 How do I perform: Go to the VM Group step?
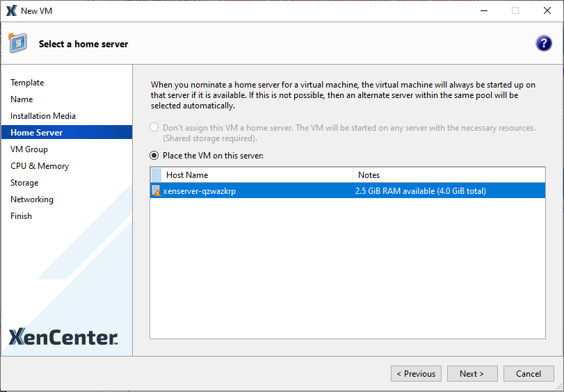29,149
